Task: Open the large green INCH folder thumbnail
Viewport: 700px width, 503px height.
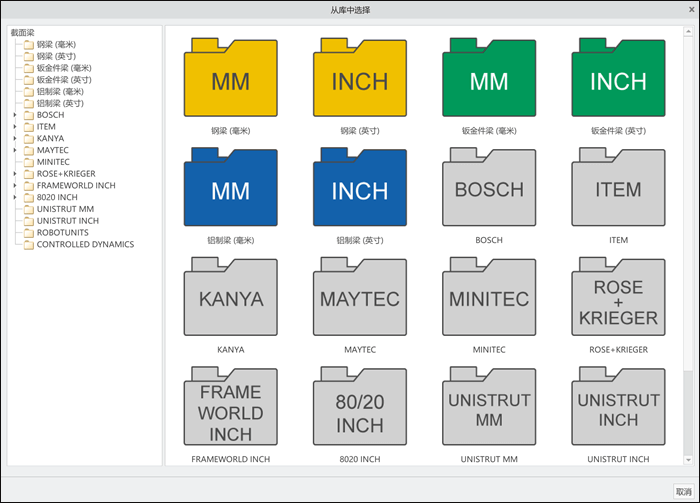Action: pyautogui.click(x=618, y=78)
